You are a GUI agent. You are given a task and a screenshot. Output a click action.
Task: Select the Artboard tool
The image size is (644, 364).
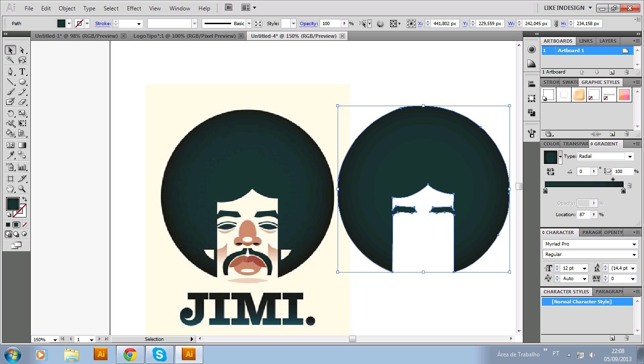tap(10, 179)
